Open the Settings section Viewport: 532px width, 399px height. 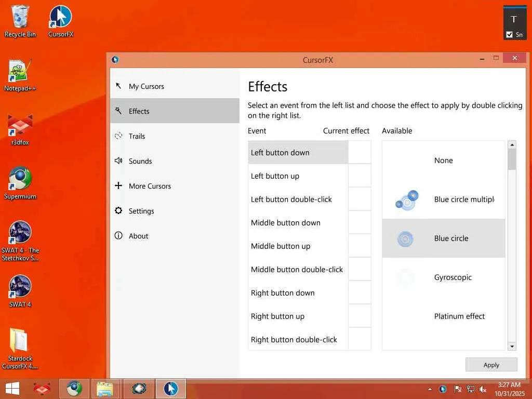(x=175, y=211)
